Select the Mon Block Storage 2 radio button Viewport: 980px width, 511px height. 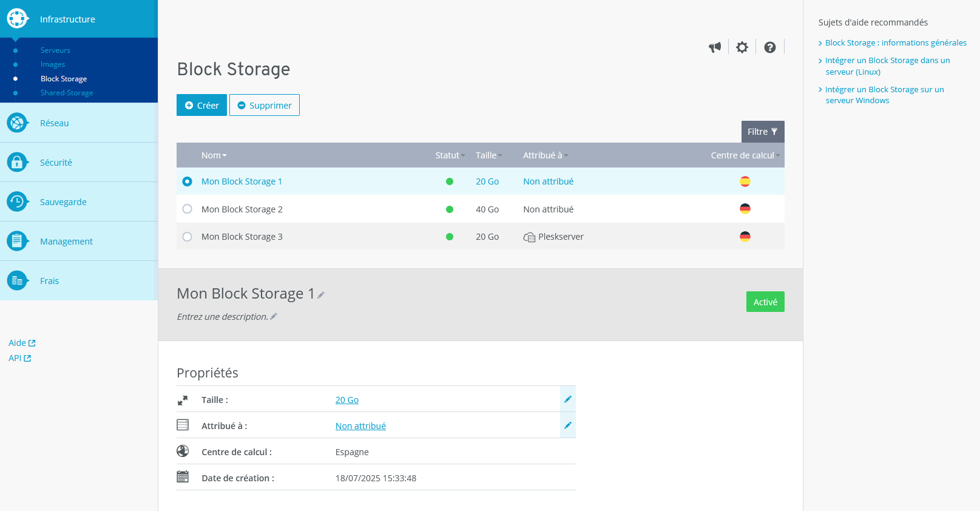click(x=188, y=209)
